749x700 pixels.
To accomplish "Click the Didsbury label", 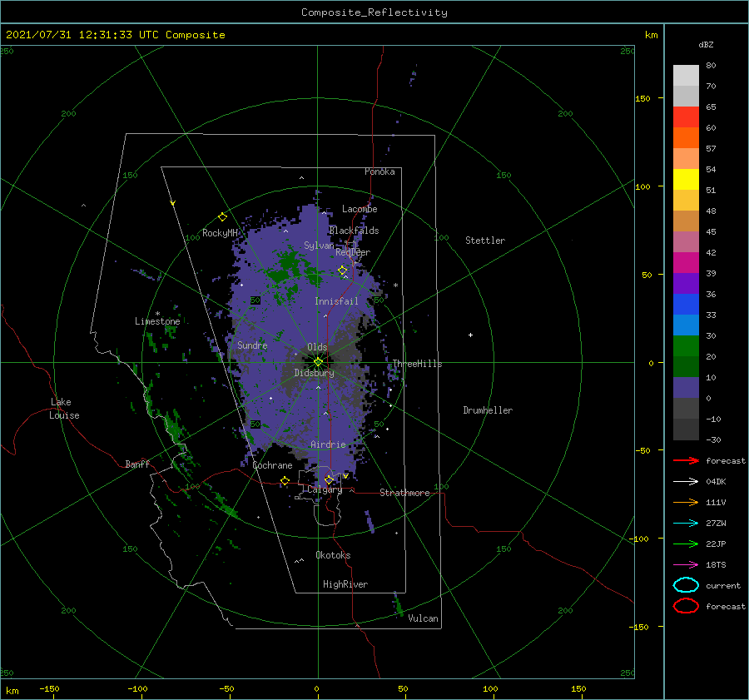I will (314, 373).
